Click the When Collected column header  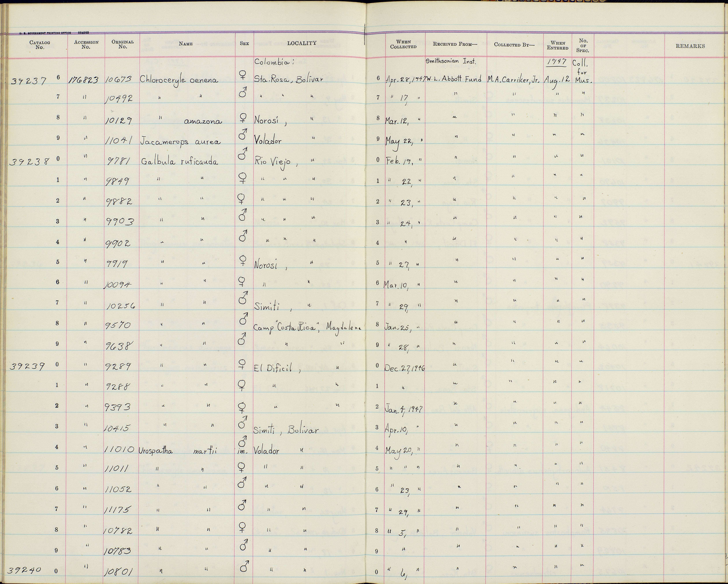[403, 44]
